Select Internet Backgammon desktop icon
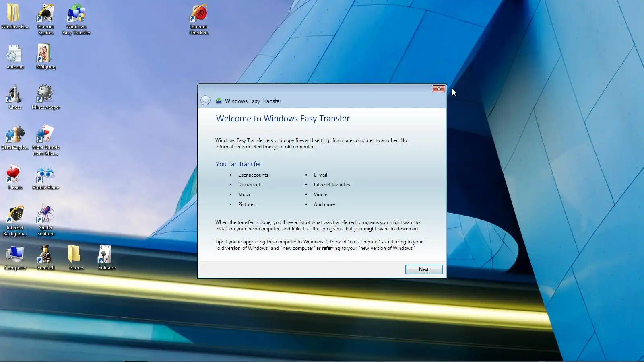Screen dimensions: 644x362 click(15, 220)
